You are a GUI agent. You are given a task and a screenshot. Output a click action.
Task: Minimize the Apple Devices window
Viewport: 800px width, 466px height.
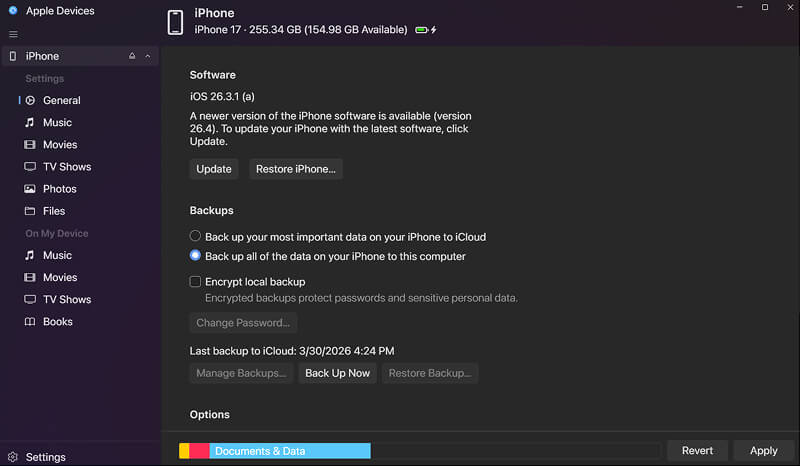[739, 7]
